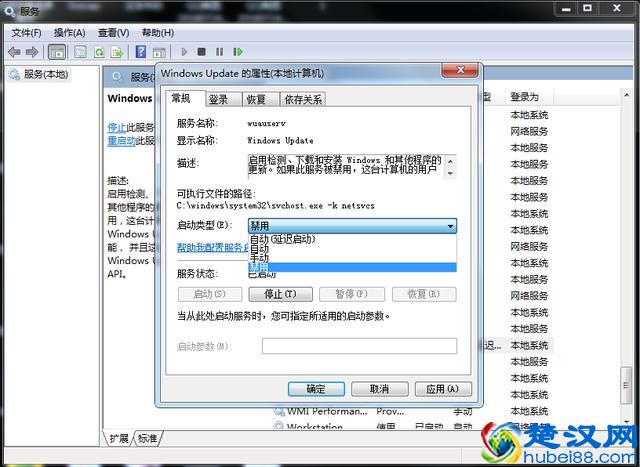Click services list vertical scrollbar thumb
This screenshot has width=640, height=467.
point(627,385)
